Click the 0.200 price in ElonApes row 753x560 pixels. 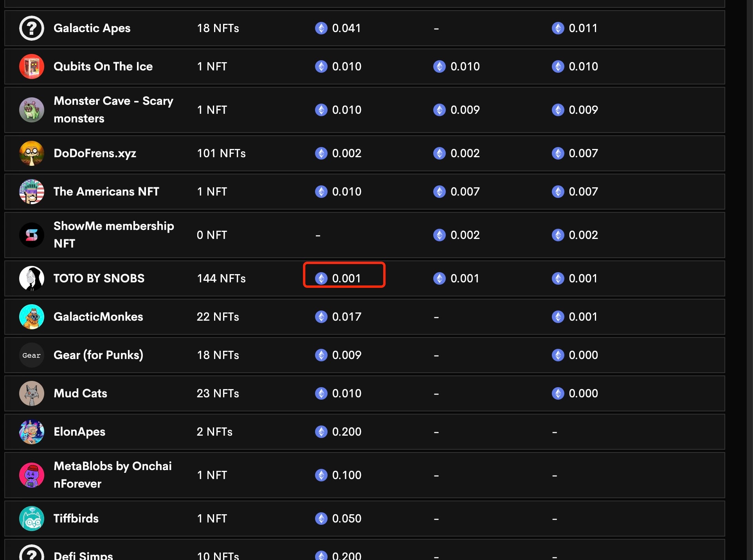click(x=346, y=432)
